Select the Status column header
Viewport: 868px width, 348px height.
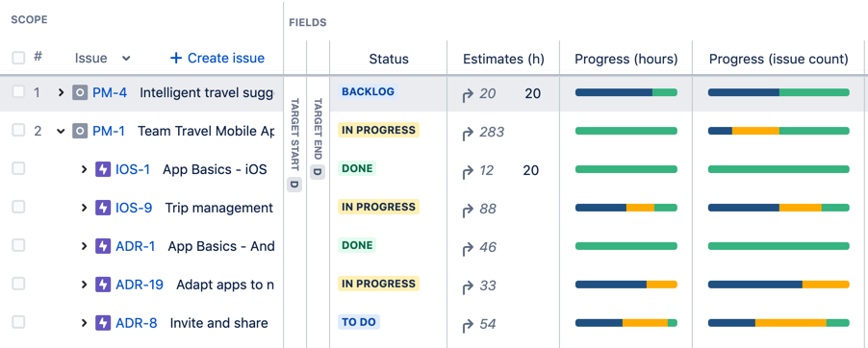tap(389, 59)
